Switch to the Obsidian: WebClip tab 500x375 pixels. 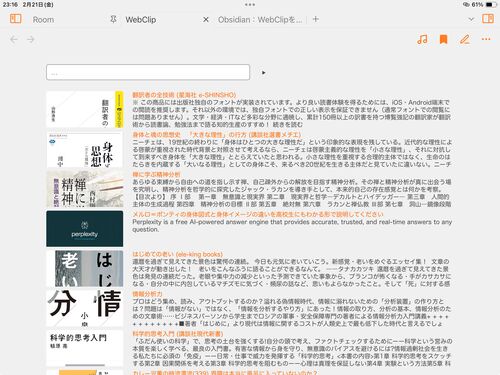260,20
